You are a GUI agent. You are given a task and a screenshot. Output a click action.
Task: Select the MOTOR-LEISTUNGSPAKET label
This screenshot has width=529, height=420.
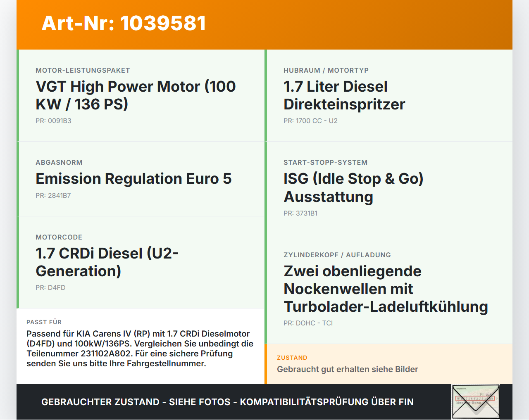[x=83, y=71]
